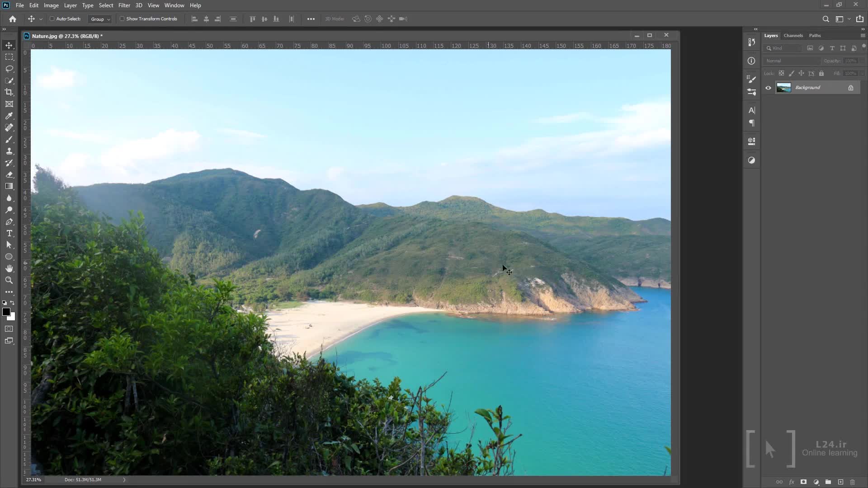This screenshot has height=488, width=868.
Task: Open the Group auto-select dropdown
Action: click(100, 19)
